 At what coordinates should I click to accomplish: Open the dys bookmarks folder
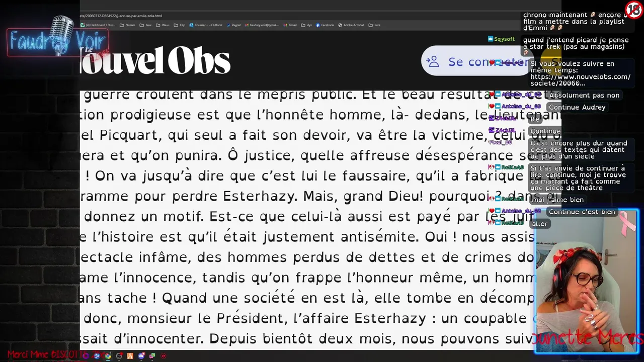(306, 25)
